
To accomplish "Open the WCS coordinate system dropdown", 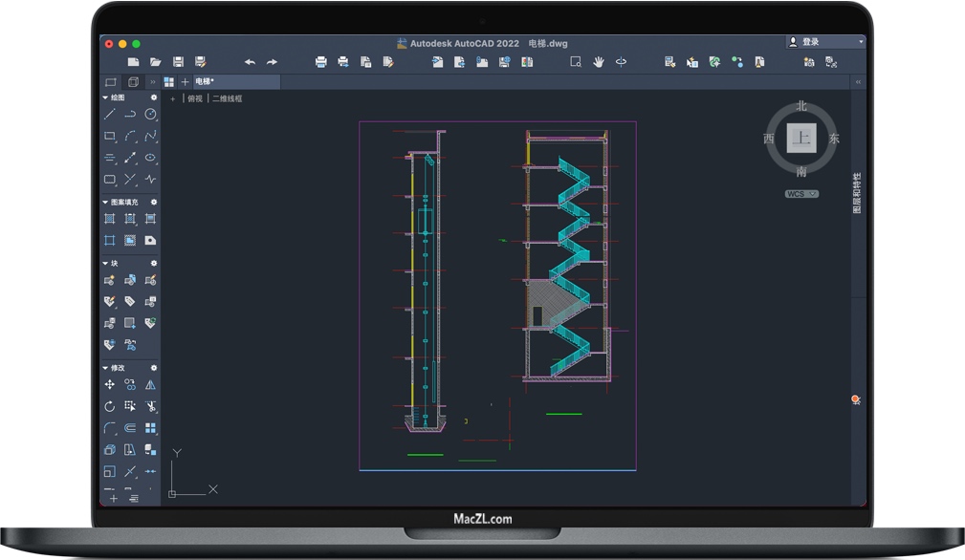I will (x=801, y=194).
